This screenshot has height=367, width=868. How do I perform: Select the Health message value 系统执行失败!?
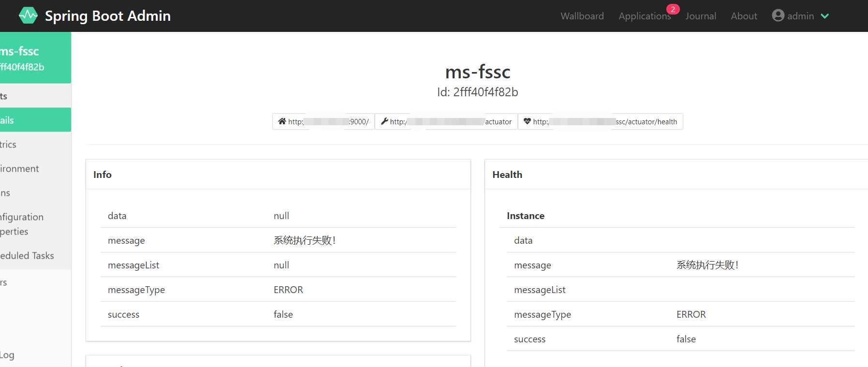[707, 264]
